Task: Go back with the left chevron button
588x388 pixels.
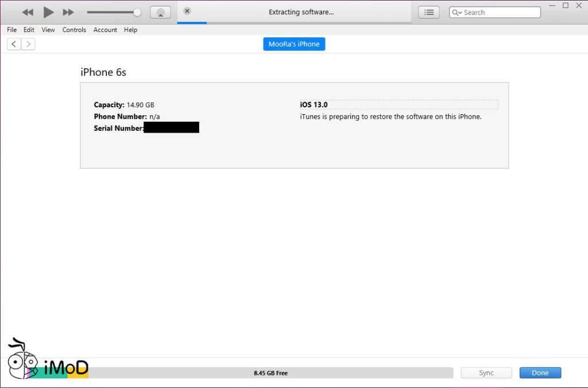Action: point(14,44)
